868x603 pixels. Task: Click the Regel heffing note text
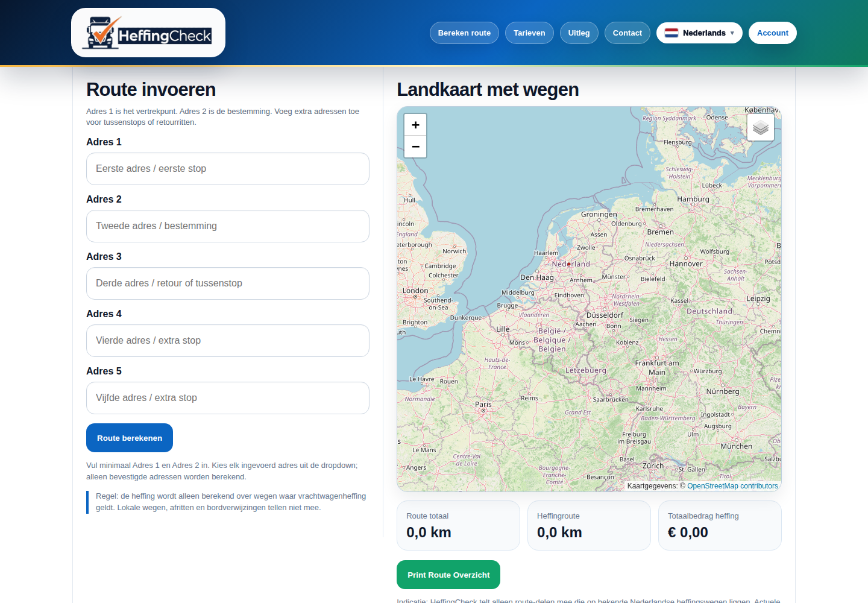click(231, 502)
